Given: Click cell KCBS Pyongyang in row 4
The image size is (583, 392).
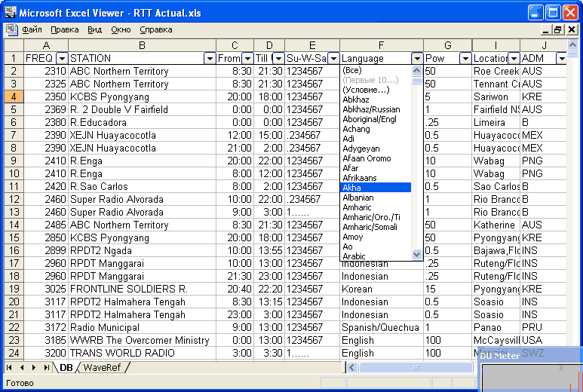Looking at the screenshot, I should [142, 96].
